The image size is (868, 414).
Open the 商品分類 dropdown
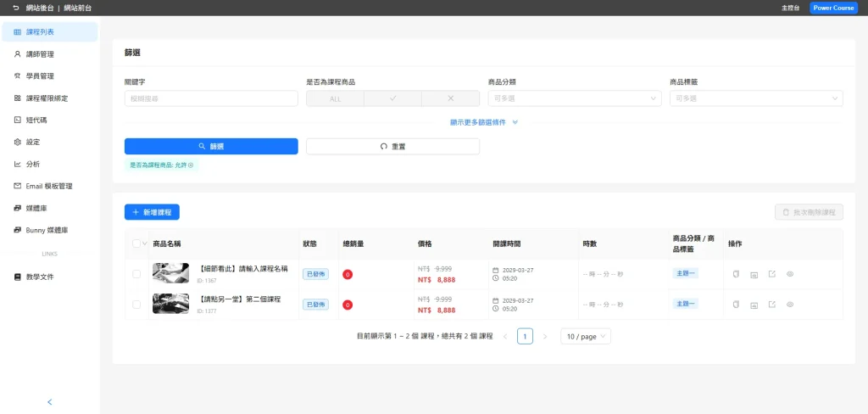[574, 98]
